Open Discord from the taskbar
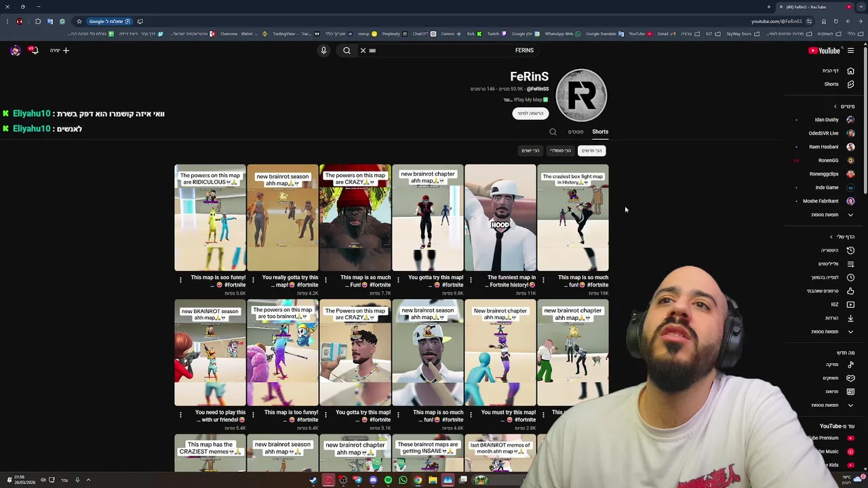The height and width of the screenshot is (488, 868). click(x=373, y=480)
